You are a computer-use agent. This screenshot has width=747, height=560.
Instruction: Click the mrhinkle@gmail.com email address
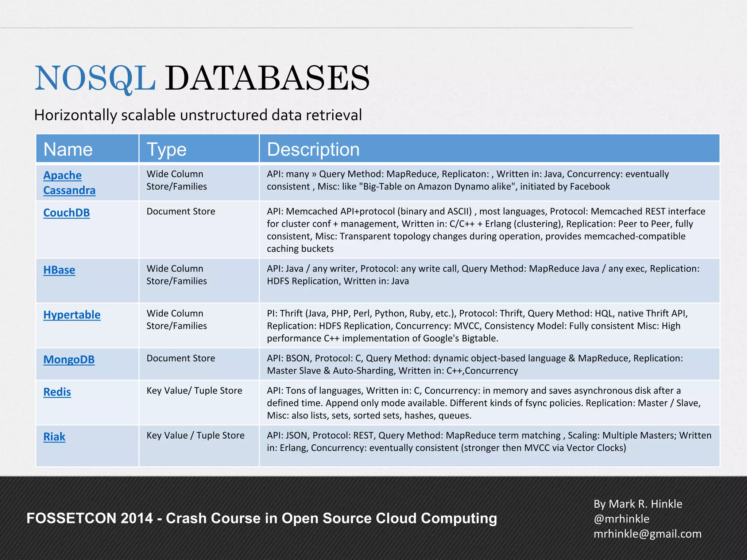[x=647, y=534]
